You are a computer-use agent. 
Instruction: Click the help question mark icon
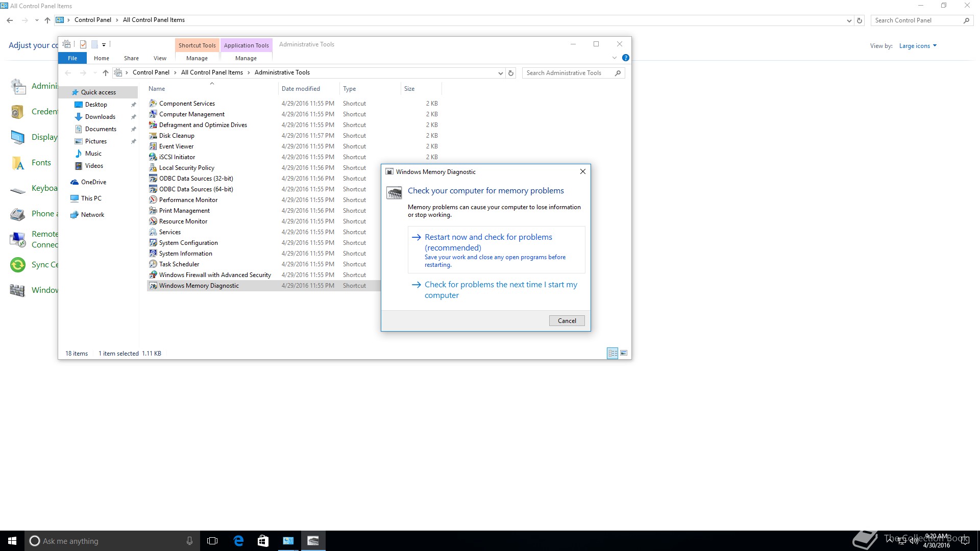pyautogui.click(x=625, y=58)
